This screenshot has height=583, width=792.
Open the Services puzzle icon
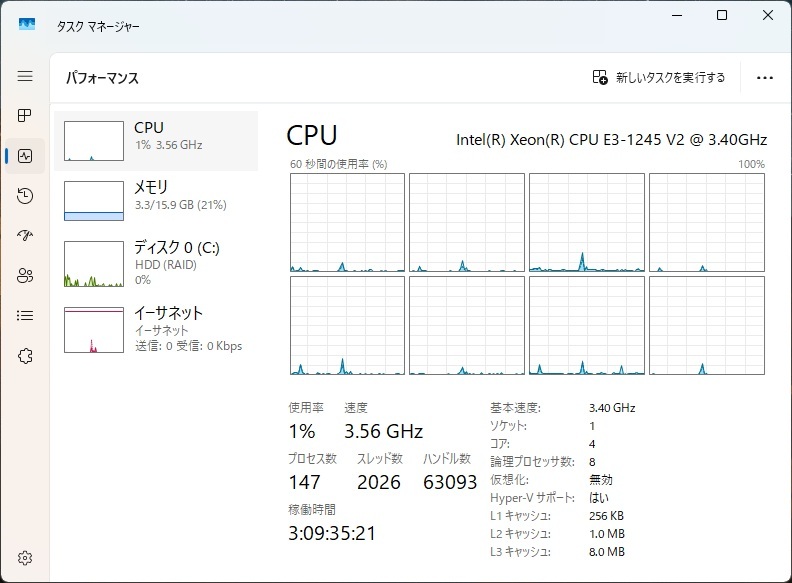25,356
